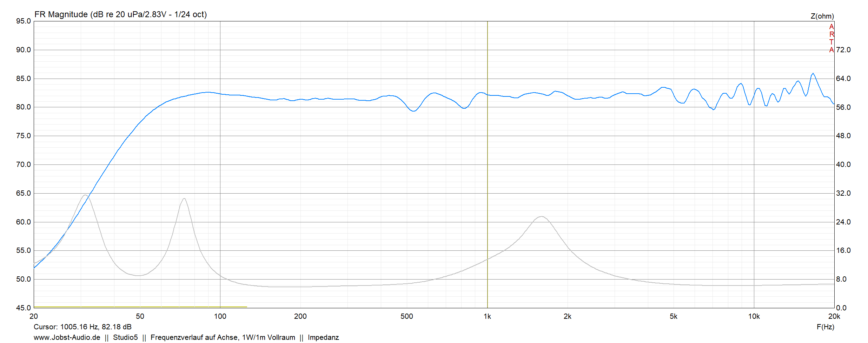868x343 pixels.
Task: Click the gray impedance peak between 1k and 2k
Action: [x=542, y=216]
